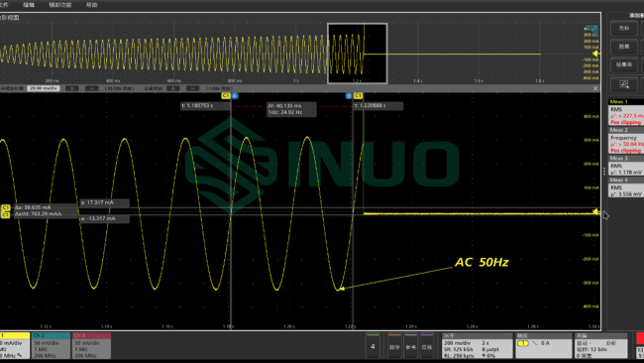644x363 pixels.
Task: Open the 20.00 ms/div scale field
Action: (x=44, y=88)
